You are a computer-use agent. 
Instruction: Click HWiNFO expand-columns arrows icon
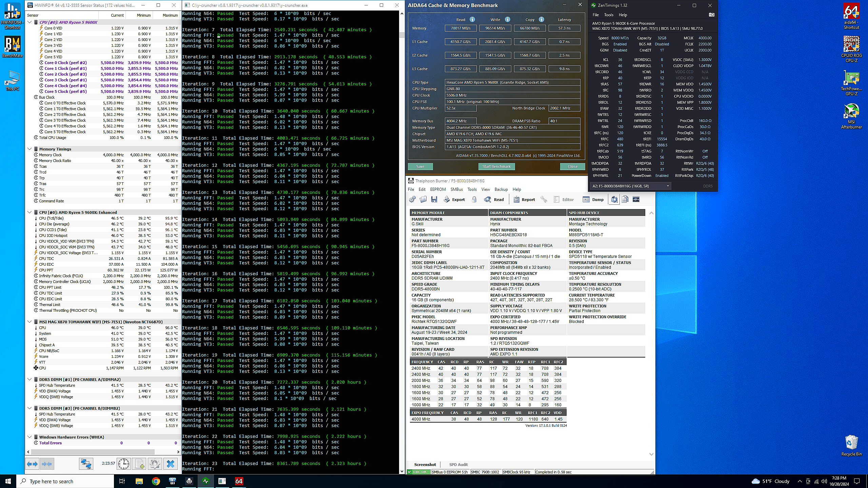click(x=33, y=464)
